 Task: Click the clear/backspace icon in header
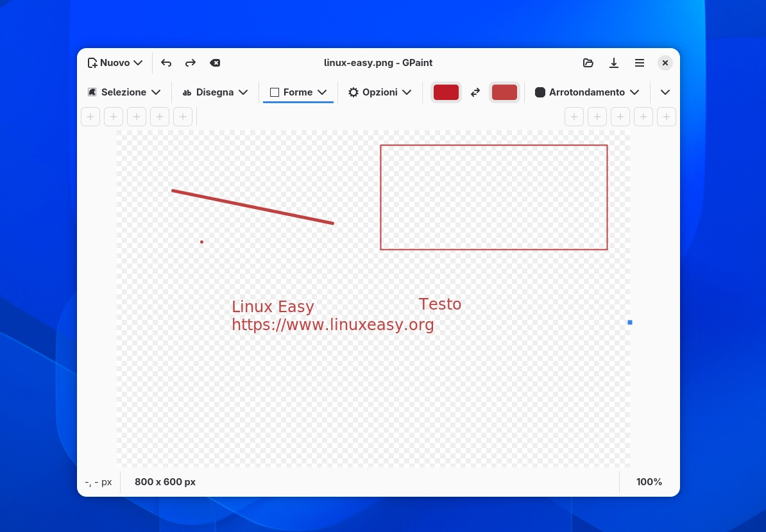215,63
